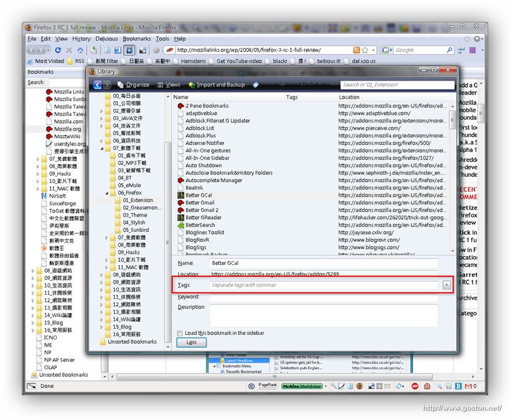The height and width of the screenshot is (420, 513).
Task: Open the Help menu
Action: point(180,38)
